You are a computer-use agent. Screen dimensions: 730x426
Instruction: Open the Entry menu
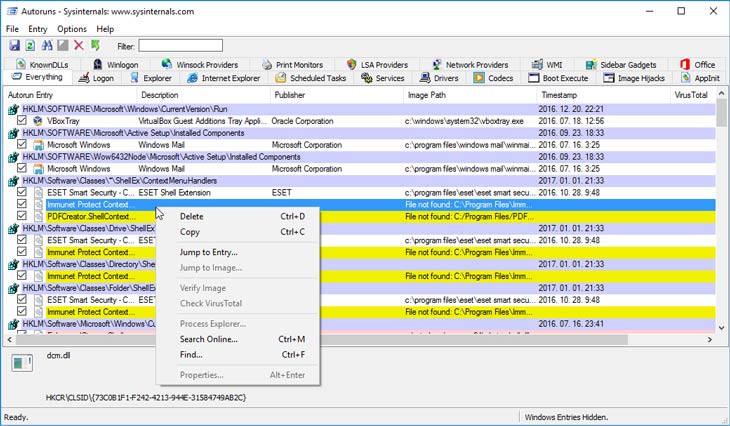38,29
